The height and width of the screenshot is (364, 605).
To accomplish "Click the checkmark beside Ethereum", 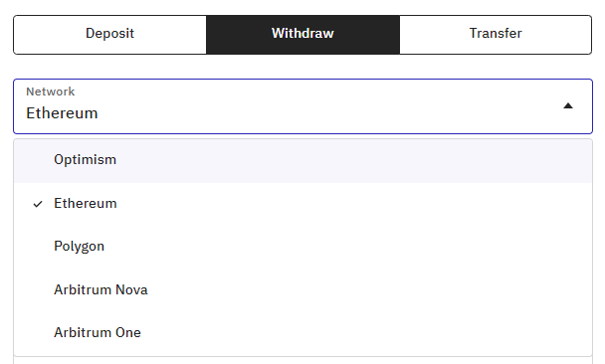I will pos(38,204).
